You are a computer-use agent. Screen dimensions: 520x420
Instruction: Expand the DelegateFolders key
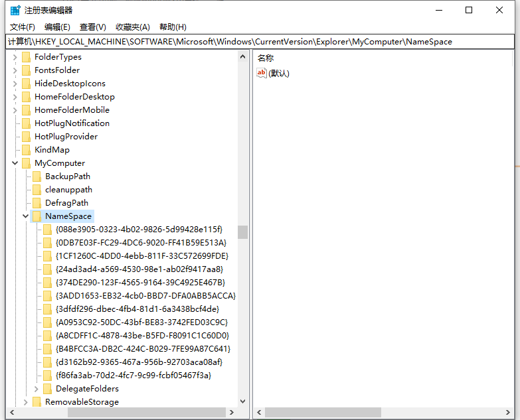click(x=37, y=389)
